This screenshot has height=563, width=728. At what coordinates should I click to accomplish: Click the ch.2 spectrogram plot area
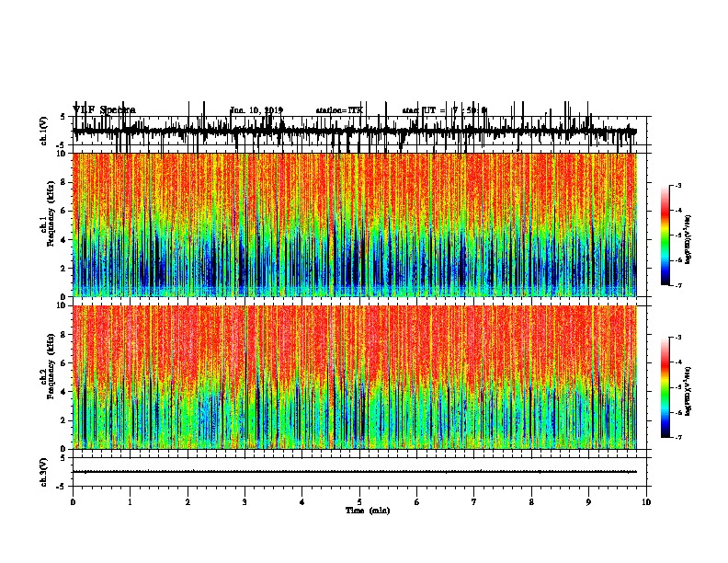(354, 377)
